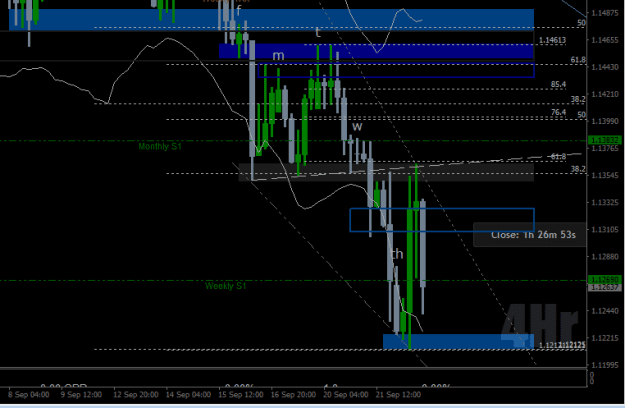Click the Monthly S1 pivot label
The height and width of the screenshot is (408, 625).
160,147
